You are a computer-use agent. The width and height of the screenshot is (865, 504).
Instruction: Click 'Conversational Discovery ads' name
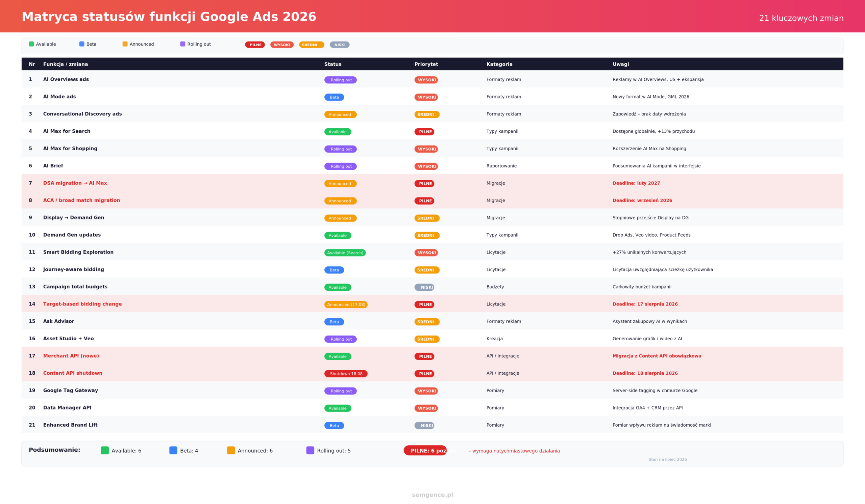click(82, 114)
